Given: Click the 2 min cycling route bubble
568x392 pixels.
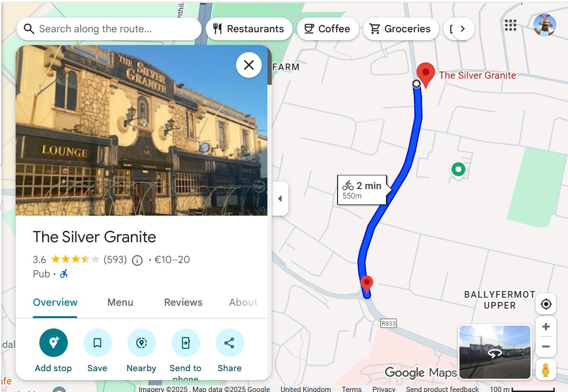Looking at the screenshot, I should [362, 190].
